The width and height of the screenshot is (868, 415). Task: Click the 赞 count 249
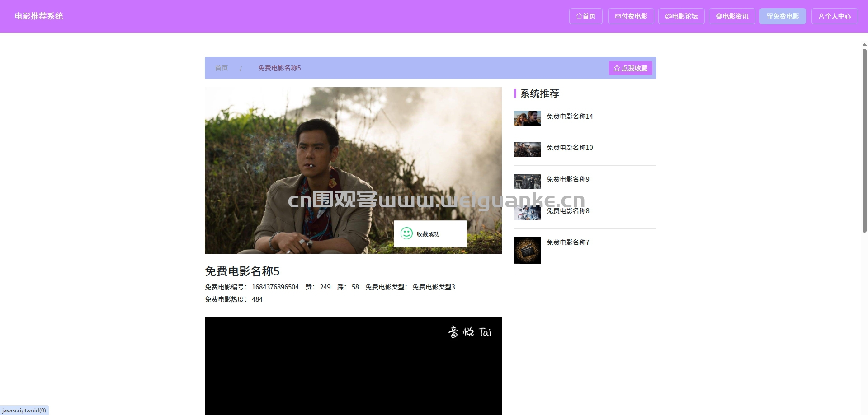click(318, 287)
